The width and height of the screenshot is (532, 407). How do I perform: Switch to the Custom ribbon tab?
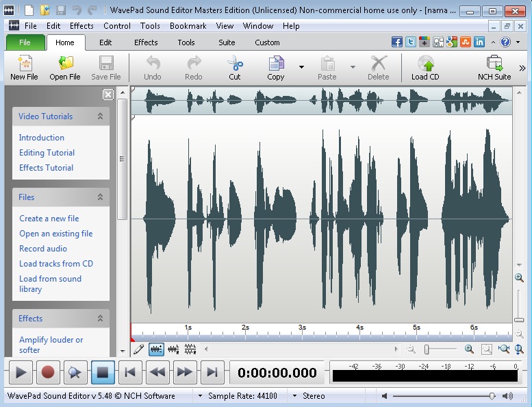(267, 42)
